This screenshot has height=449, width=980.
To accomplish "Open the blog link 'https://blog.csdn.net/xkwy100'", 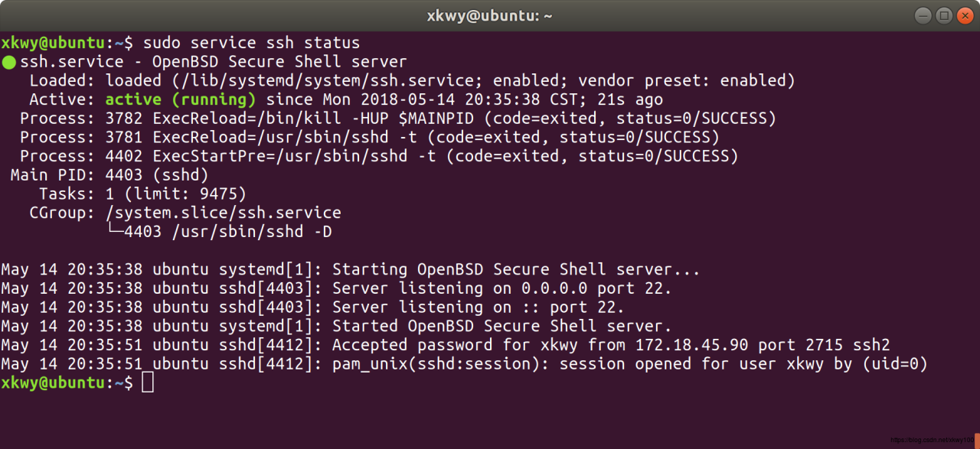I will pyautogui.click(x=932, y=440).
